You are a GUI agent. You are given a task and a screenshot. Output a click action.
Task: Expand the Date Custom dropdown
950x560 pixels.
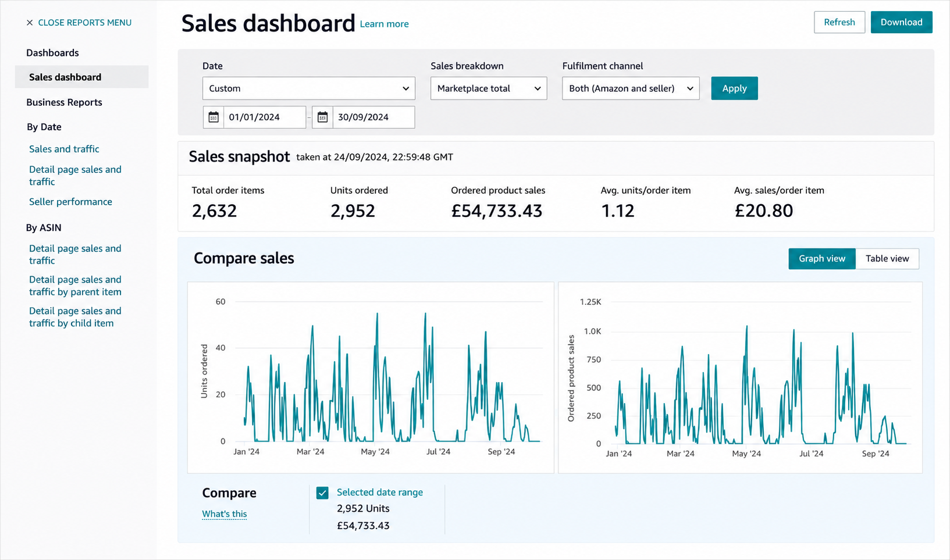[x=308, y=88]
